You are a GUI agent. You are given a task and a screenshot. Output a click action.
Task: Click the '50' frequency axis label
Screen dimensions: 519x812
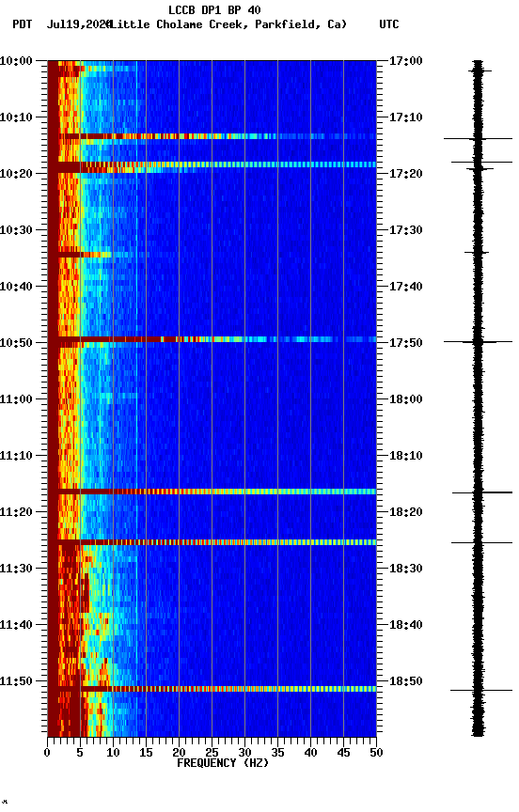point(376,753)
